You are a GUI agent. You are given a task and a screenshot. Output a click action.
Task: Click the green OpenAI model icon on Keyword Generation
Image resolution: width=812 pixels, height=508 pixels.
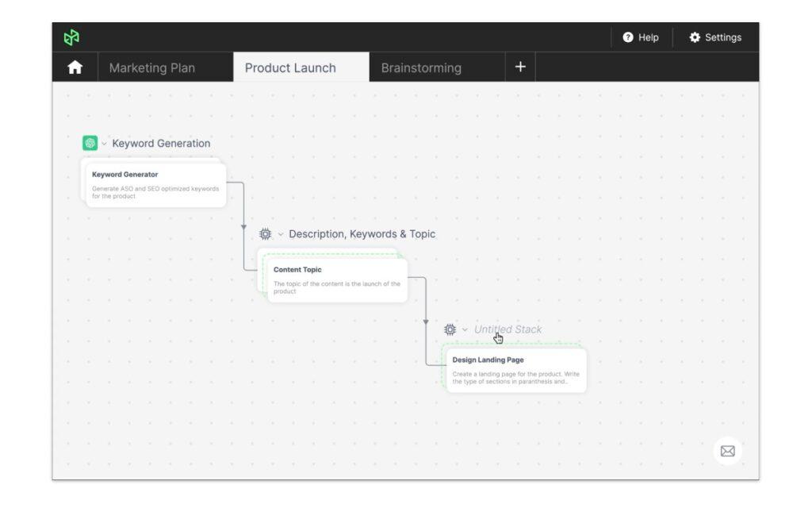pyautogui.click(x=89, y=143)
